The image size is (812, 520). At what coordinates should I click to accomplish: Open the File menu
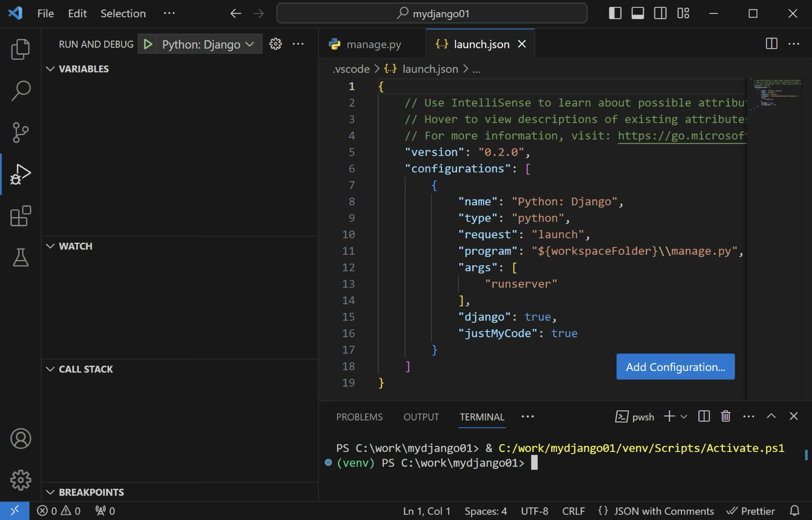coord(45,13)
